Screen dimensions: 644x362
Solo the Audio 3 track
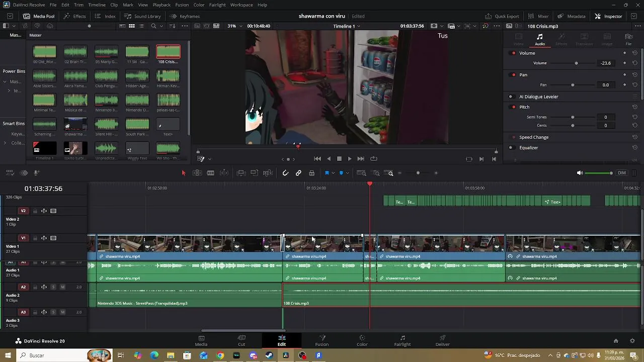pyautogui.click(x=53, y=312)
